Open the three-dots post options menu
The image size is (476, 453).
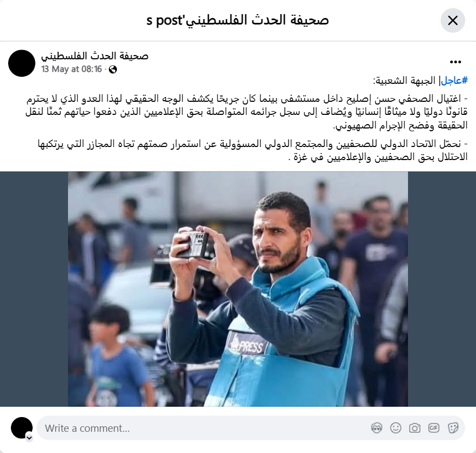455,62
